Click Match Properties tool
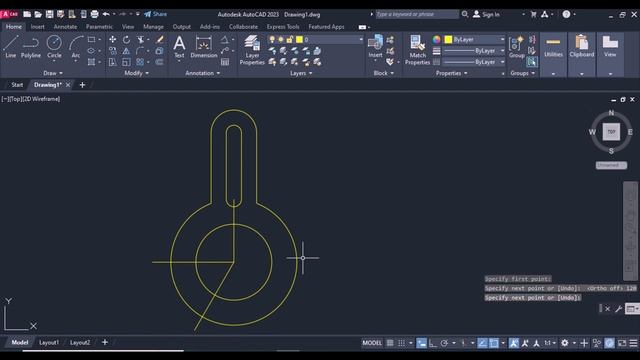 [x=417, y=50]
